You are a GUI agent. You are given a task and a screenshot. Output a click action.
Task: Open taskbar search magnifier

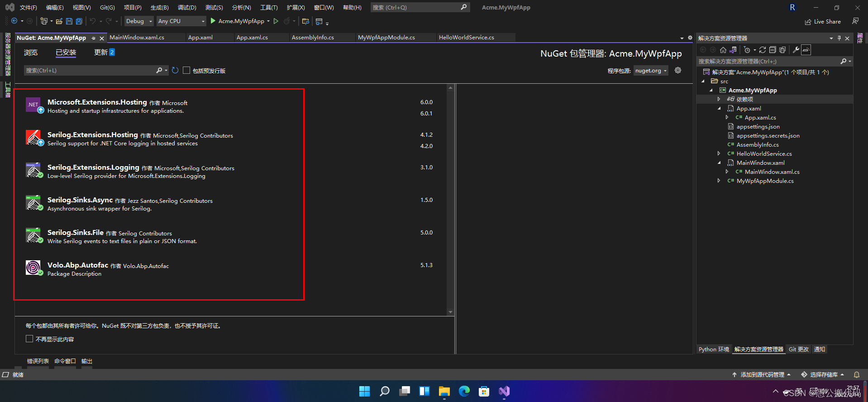coord(385,391)
